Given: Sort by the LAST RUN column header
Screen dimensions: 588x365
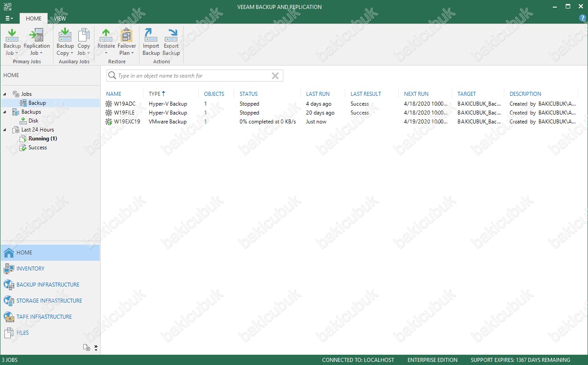Looking at the screenshot, I should point(318,94).
